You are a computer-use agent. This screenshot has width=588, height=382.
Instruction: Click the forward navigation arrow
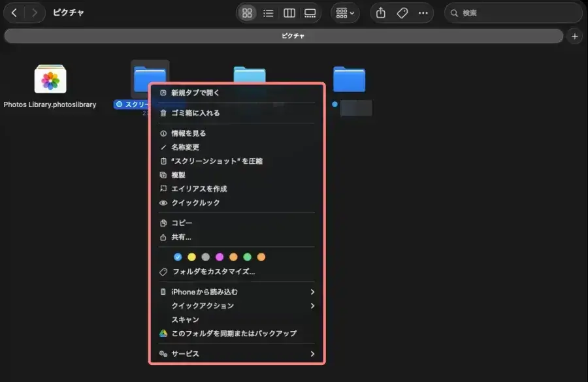point(35,12)
